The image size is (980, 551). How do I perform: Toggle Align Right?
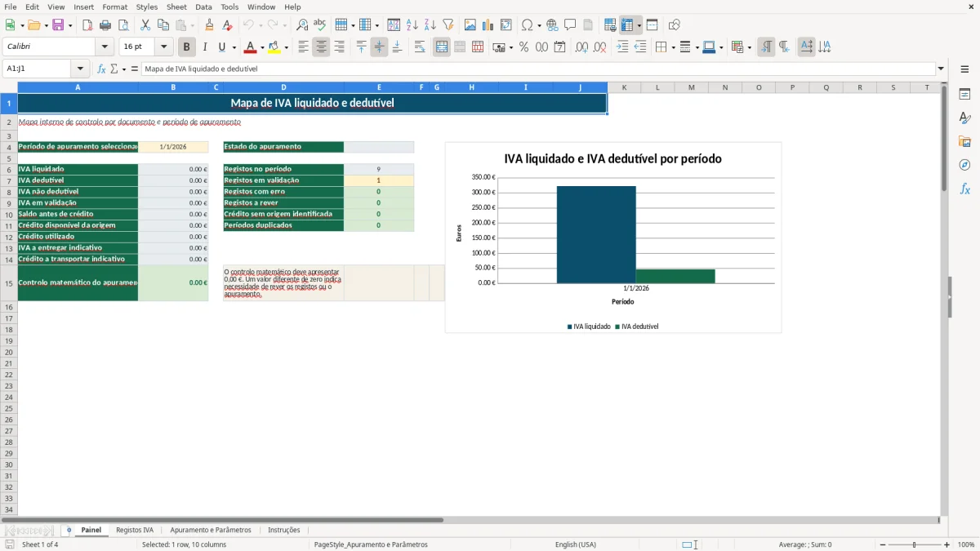[x=339, y=47]
